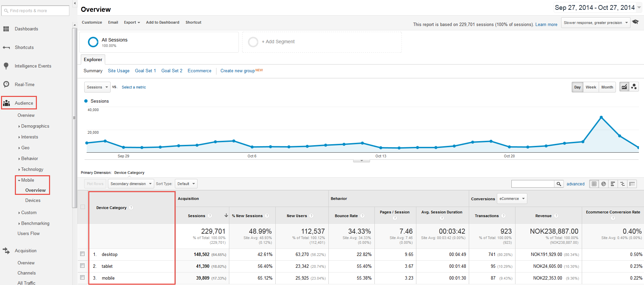
Task: Select the performance bar view icon
Action: [x=613, y=184]
